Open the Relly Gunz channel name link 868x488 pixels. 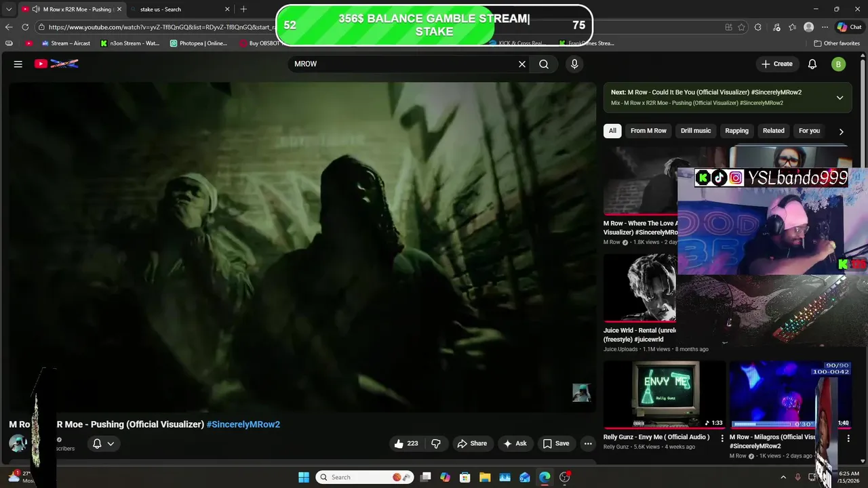(616, 447)
